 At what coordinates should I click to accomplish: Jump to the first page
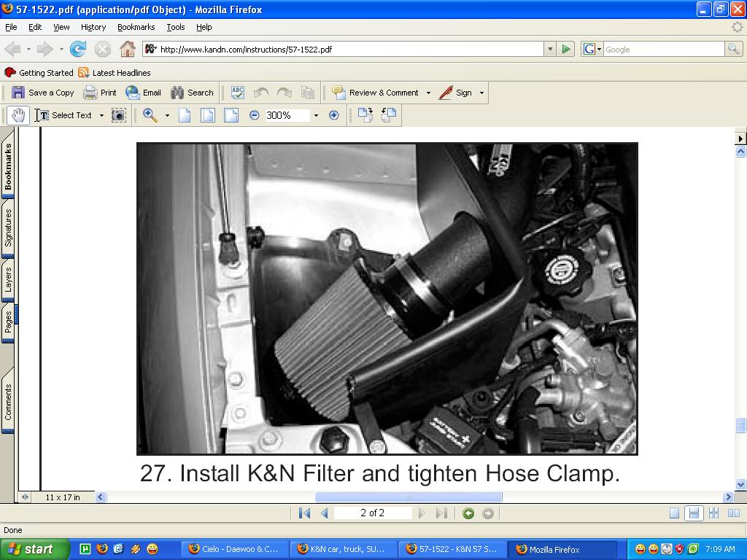(x=305, y=513)
